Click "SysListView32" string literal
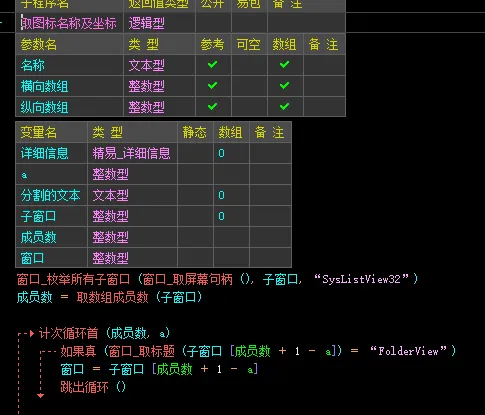 362,279
